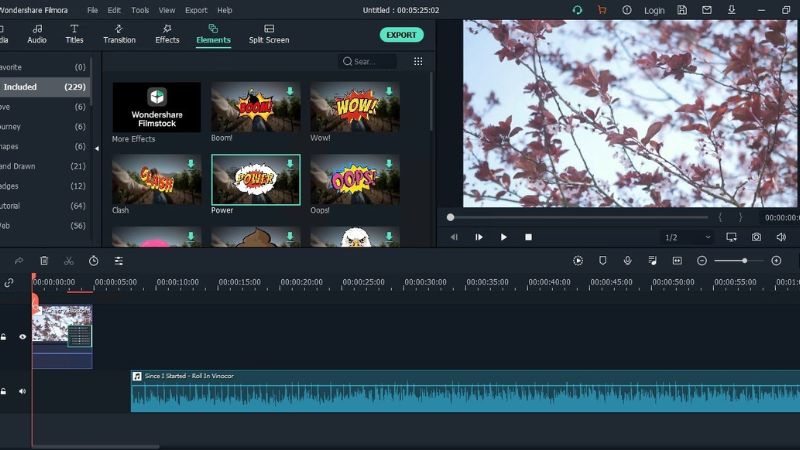
Task: Open the File menu
Action: coord(92,10)
